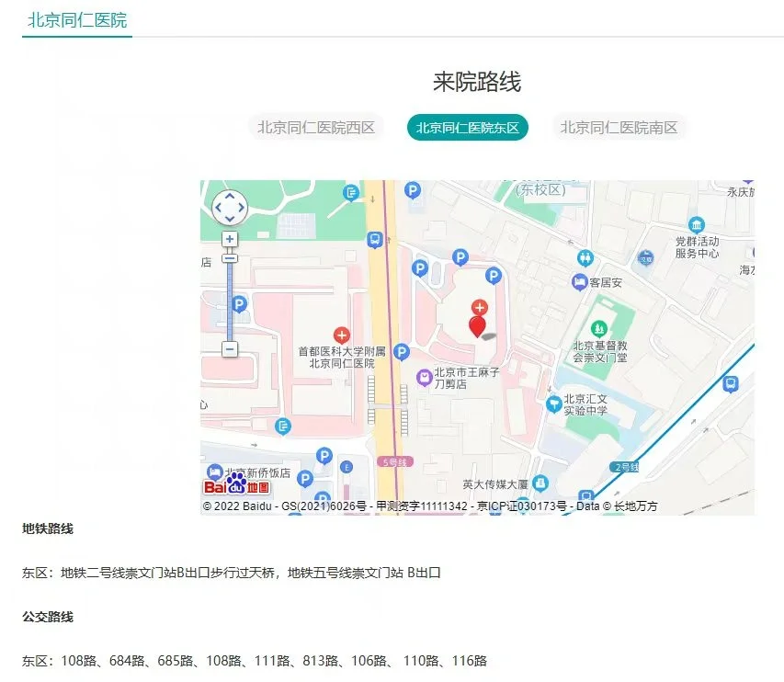The width and height of the screenshot is (784, 682).
Task: Click the 2号线 subway line label
Action: coord(624,467)
